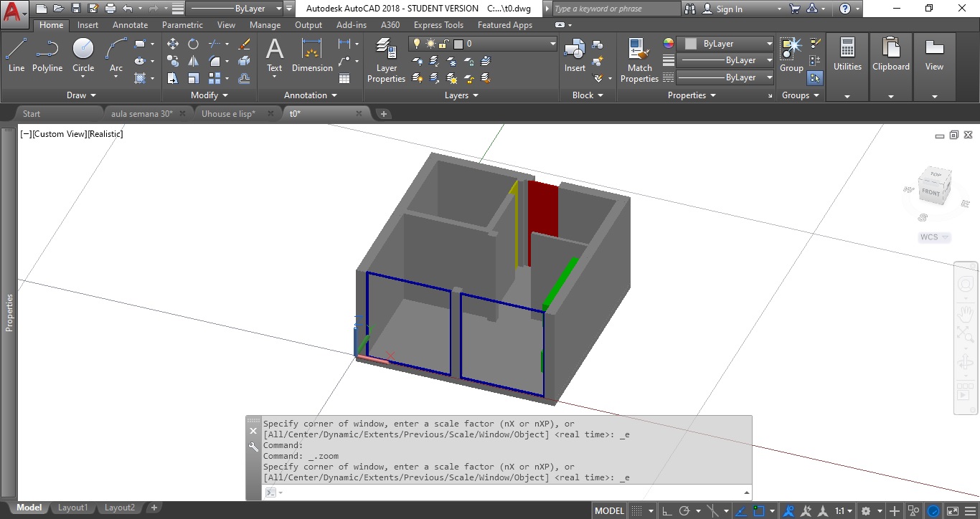Click the Group tool icon
The width and height of the screenshot is (980, 519).
point(791,55)
